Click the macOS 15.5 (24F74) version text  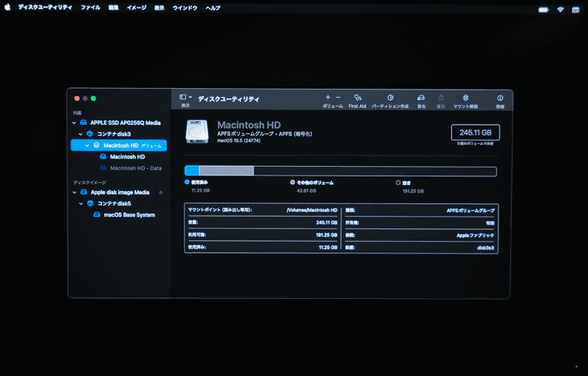(x=238, y=141)
